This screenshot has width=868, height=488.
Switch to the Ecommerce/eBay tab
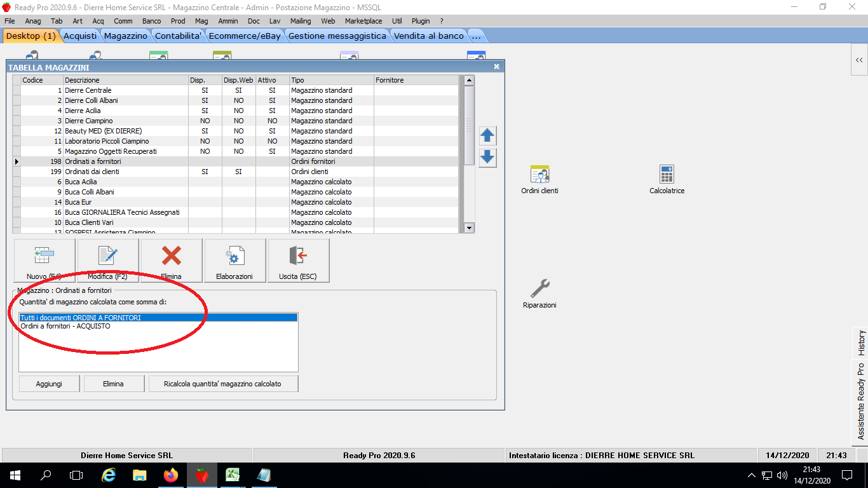[x=245, y=36]
